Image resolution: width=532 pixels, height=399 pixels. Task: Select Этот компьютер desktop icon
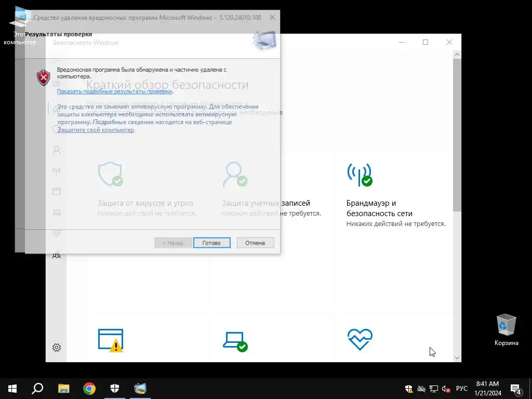(20, 26)
